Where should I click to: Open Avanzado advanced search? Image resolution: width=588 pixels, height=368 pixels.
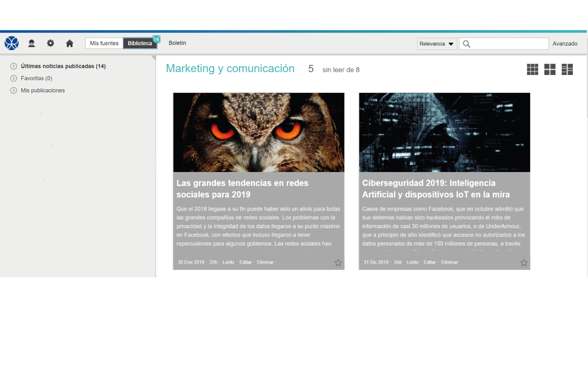click(565, 44)
